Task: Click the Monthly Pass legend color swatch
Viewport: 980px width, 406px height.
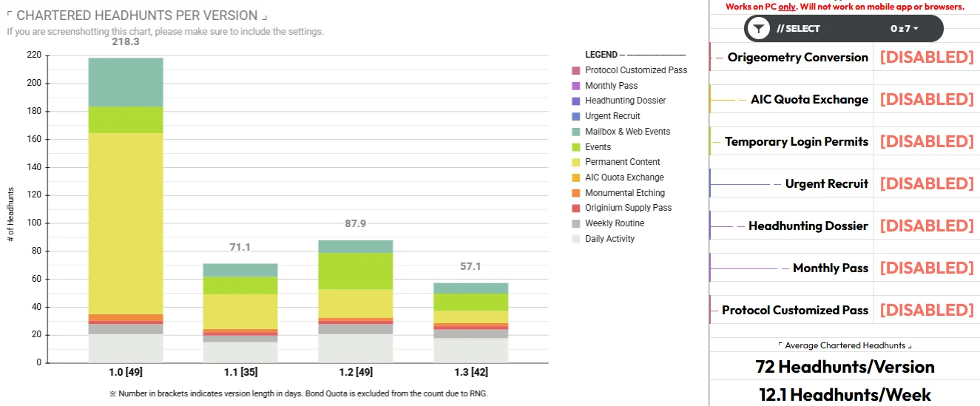Action: (x=576, y=86)
